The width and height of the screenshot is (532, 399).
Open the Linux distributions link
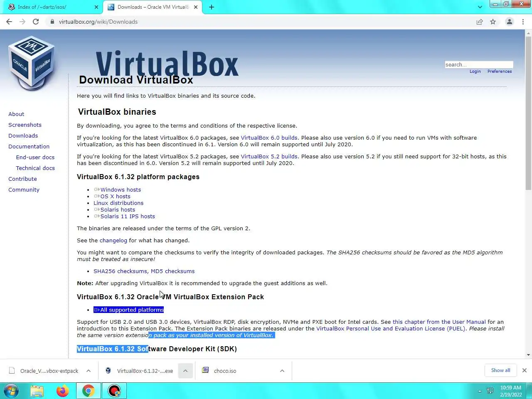click(x=118, y=203)
